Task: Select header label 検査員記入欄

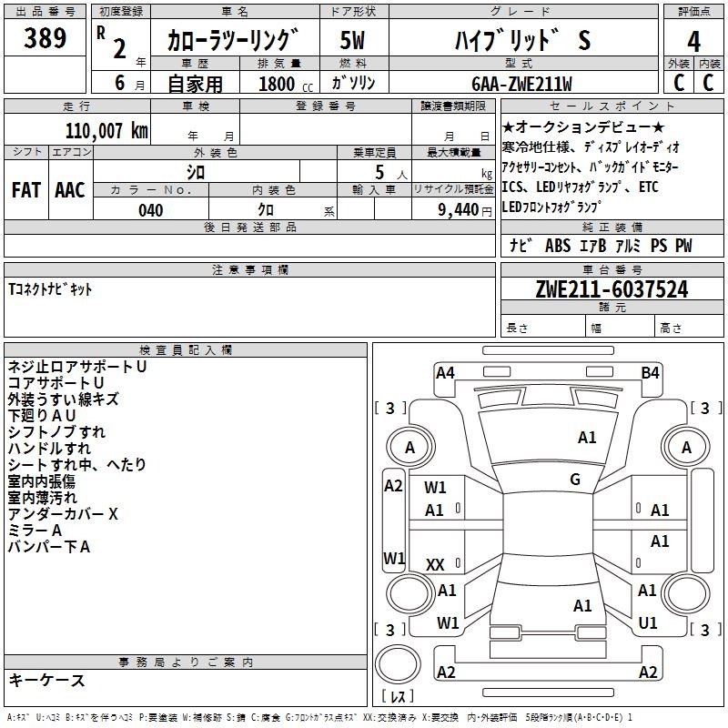Action: click(186, 349)
